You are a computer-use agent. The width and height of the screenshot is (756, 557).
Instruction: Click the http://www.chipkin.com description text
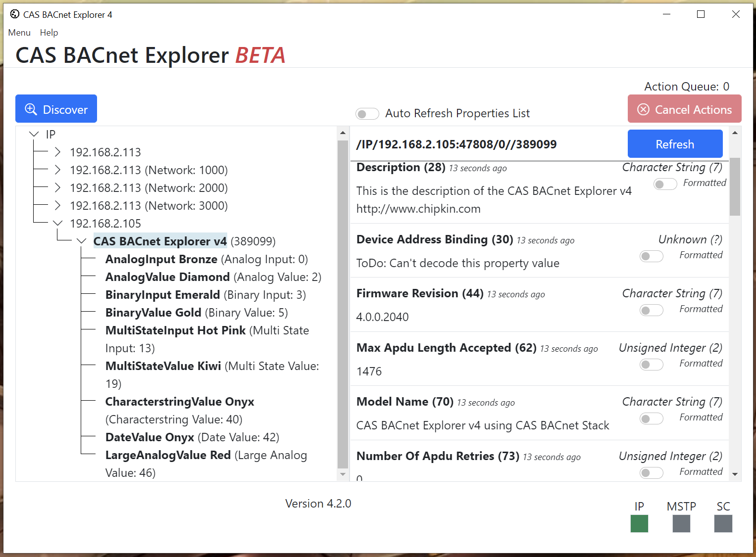(418, 209)
